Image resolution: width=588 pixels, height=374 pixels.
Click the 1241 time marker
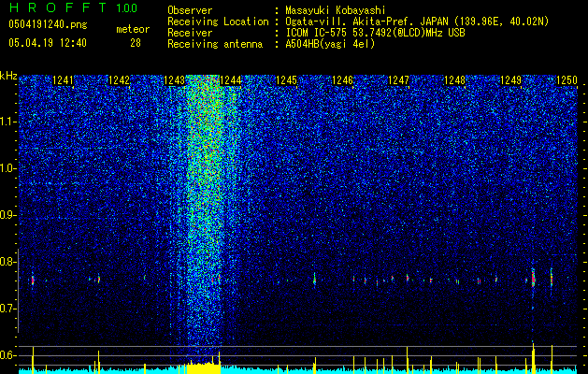pos(63,80)
